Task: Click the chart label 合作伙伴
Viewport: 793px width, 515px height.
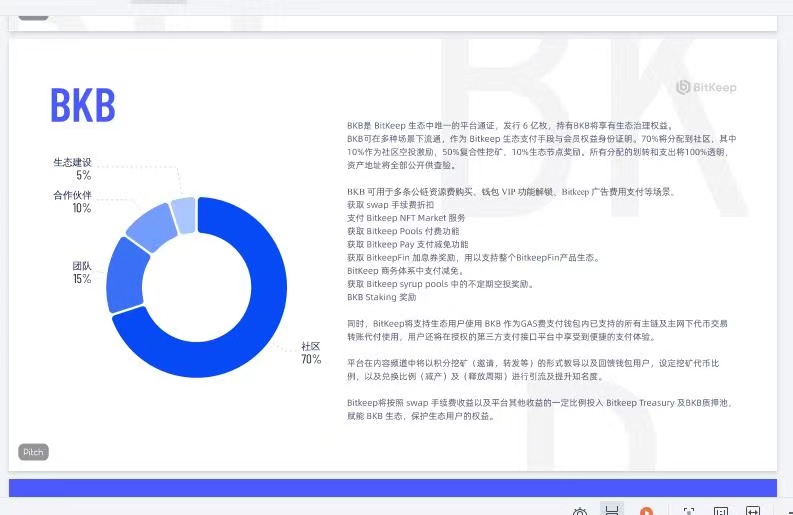Action: [x=72, y=195]
